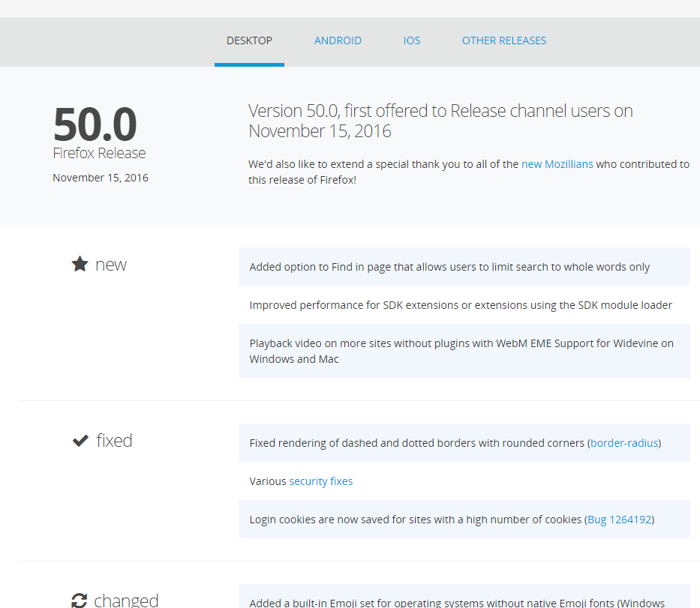Click the star icon beside "new"
Image resolution: width=700 pixels, height=608 pixels.
pos(80,264)
